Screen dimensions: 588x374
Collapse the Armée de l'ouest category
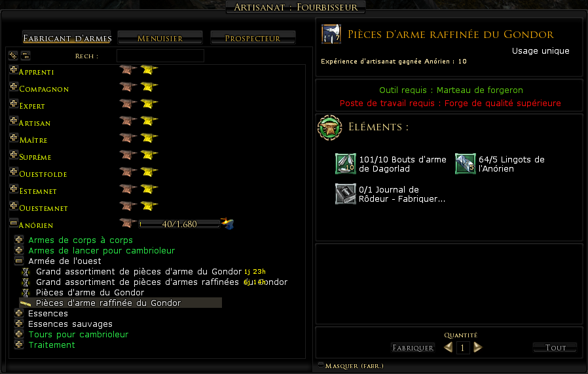pos(19,260)
